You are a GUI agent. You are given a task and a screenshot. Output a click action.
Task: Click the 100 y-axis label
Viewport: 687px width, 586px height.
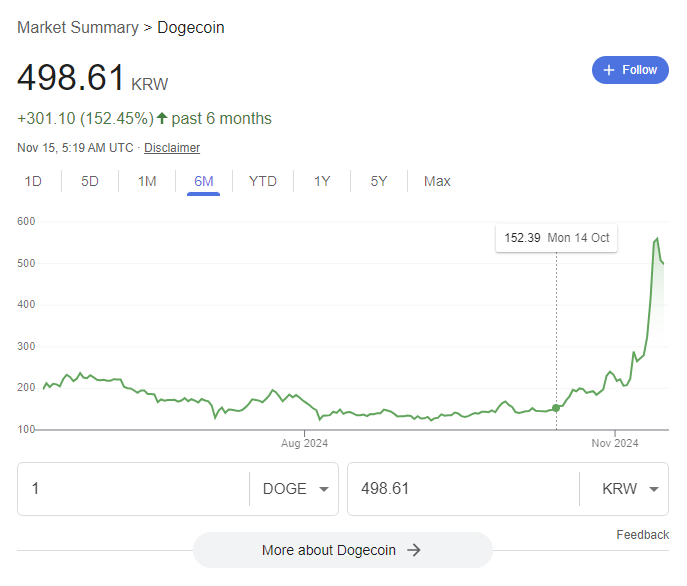tap(26, 429)
